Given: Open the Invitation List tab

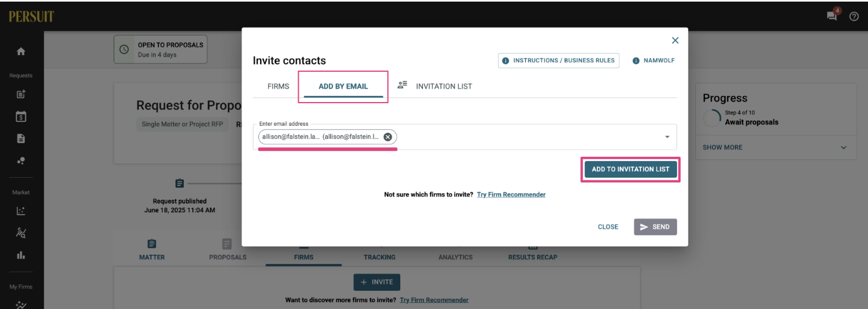Looking at the screenshot, I should point(435,86).
